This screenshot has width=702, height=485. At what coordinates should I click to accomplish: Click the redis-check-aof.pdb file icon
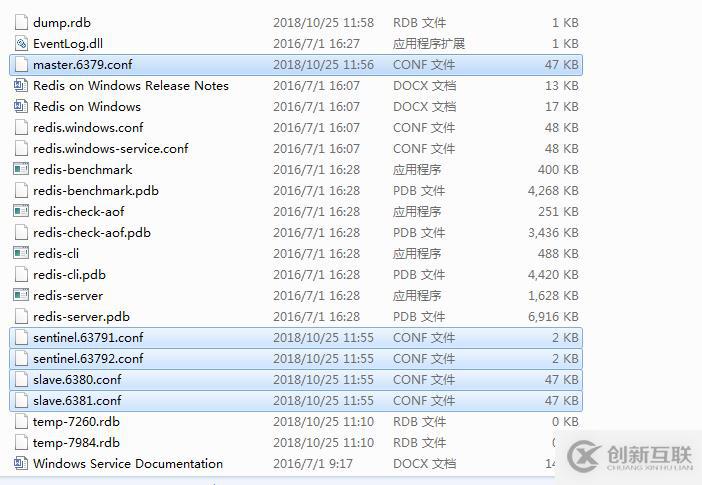click(x=21, y=233)
